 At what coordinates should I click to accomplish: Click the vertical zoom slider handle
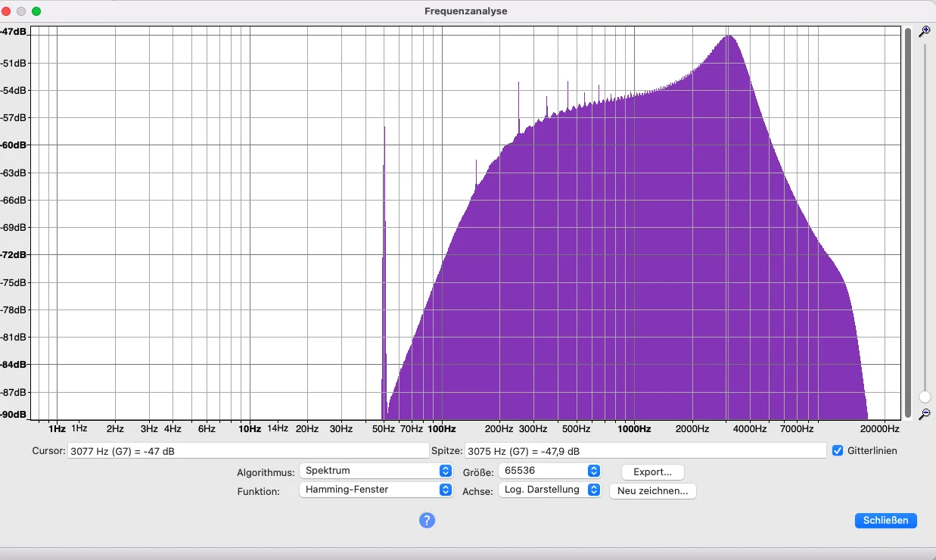click(x=925, y=397)
